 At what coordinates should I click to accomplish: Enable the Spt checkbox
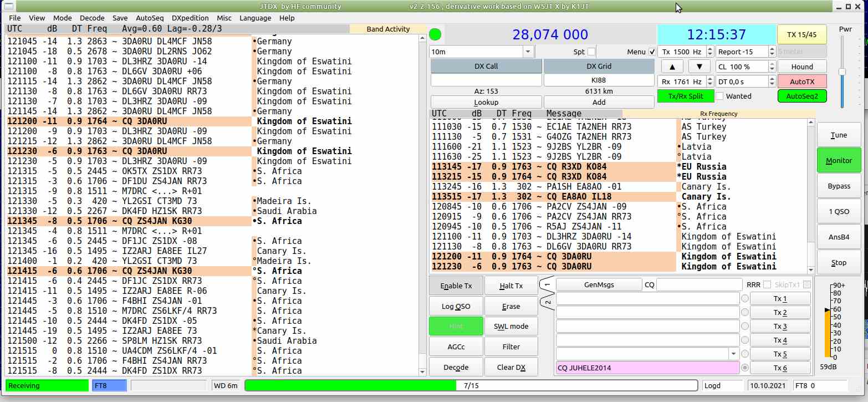click(x=591, y=52)
